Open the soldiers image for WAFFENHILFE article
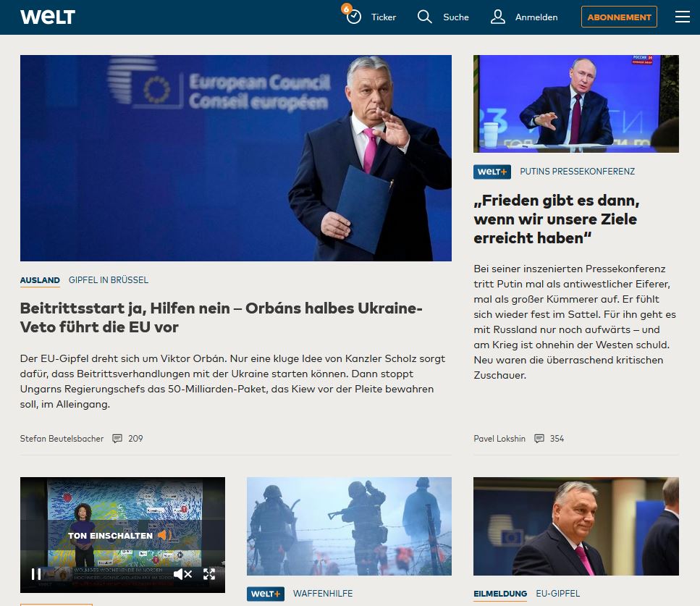The image size is (700, 606). point(349,526)
